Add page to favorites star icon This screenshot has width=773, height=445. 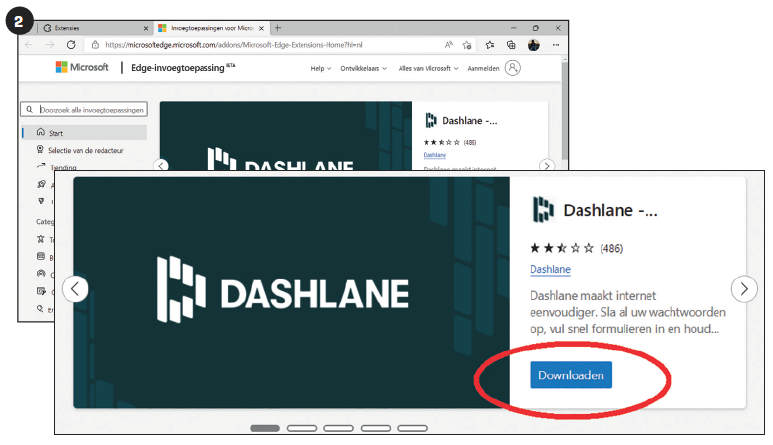tap(467, 45)
